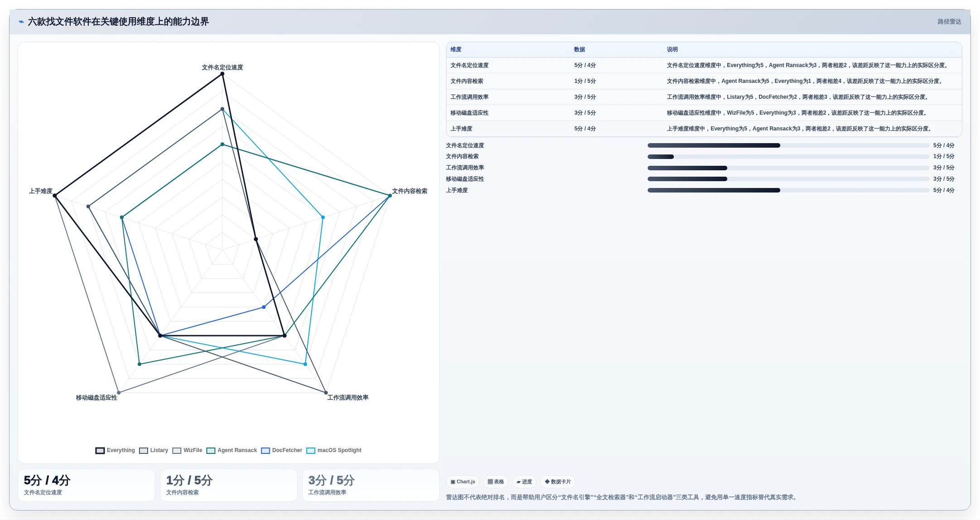This screenshot has height=520, width=980.
Task: Click the radar axis label 上手难度
Action: (41, 191)
